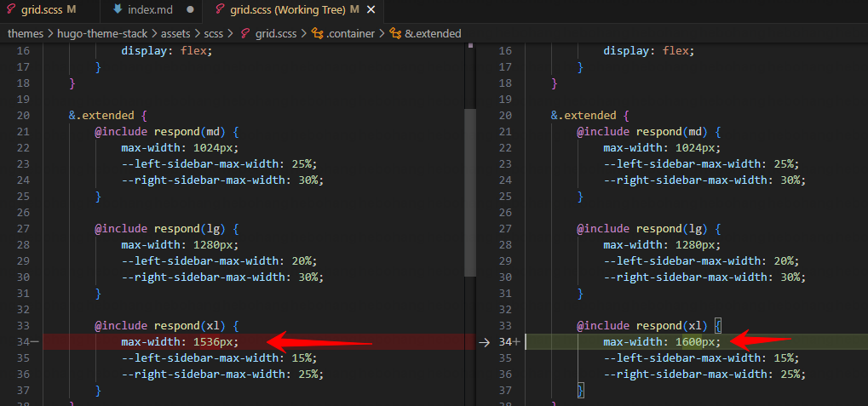868x406 pixels.
Task: Click the Sass icon on the Working Tree tab
Action: [220, 9]
